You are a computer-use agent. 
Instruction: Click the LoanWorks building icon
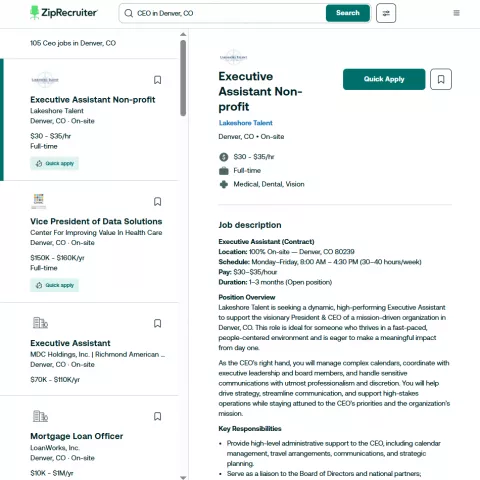(40, 416)
